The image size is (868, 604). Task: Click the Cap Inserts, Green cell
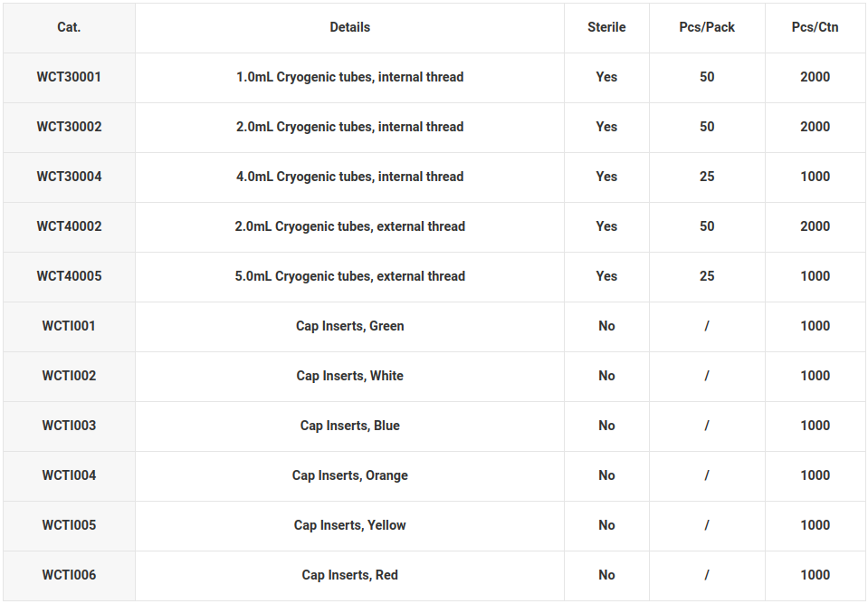(350, 327)
